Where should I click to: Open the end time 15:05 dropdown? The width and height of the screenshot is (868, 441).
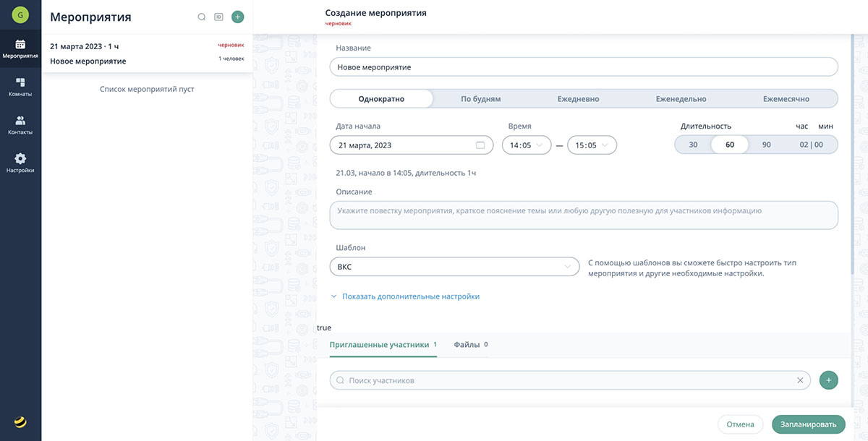click(592, 145)
